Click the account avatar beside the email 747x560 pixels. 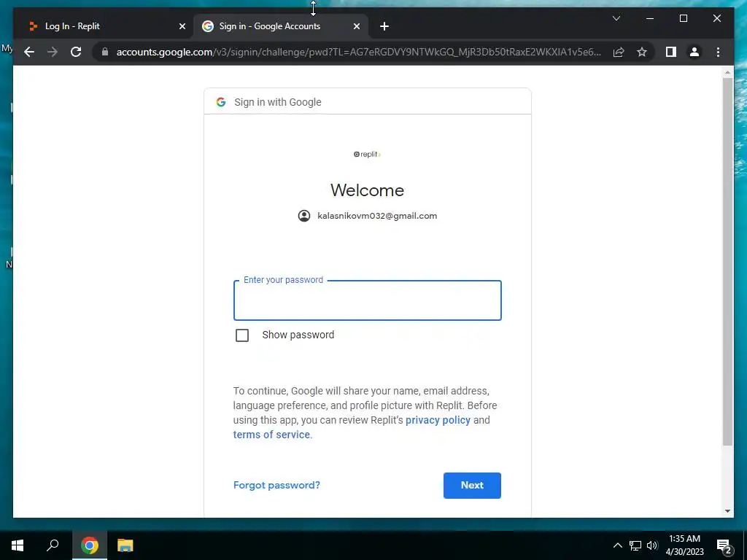point(304,216)
